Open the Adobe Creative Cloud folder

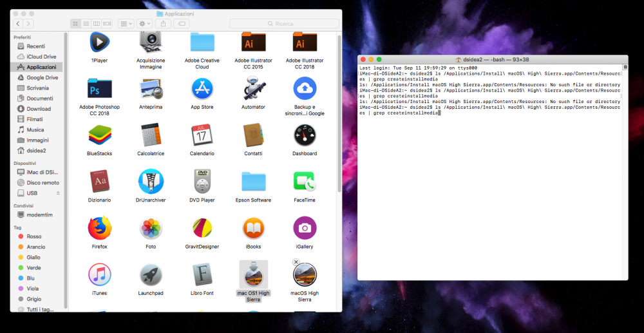[202, 42]
